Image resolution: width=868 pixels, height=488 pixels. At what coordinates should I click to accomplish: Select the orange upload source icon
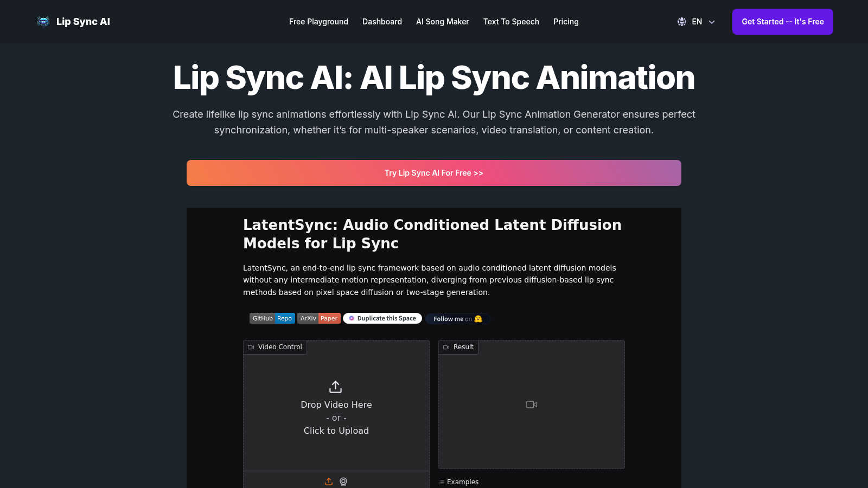point(329,481)
